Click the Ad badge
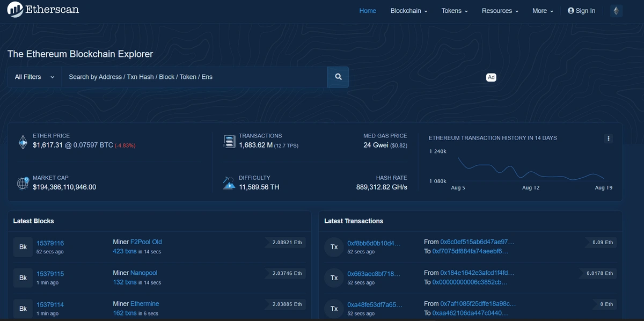The width and height of the screenshot is (644, 321). pos(491,77)
